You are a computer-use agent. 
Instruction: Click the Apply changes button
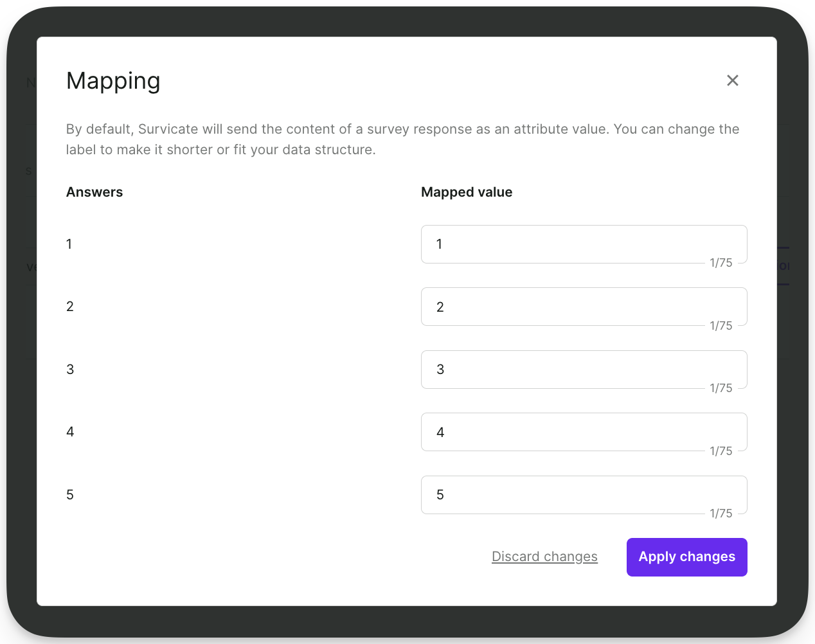pyautogui.click(x=686, y=557)
